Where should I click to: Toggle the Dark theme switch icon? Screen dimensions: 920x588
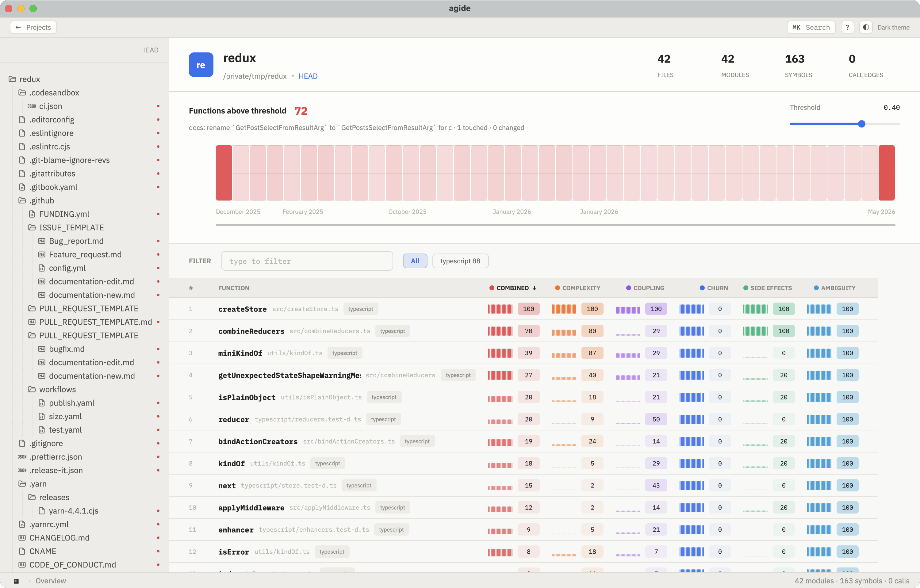(866, 27)
